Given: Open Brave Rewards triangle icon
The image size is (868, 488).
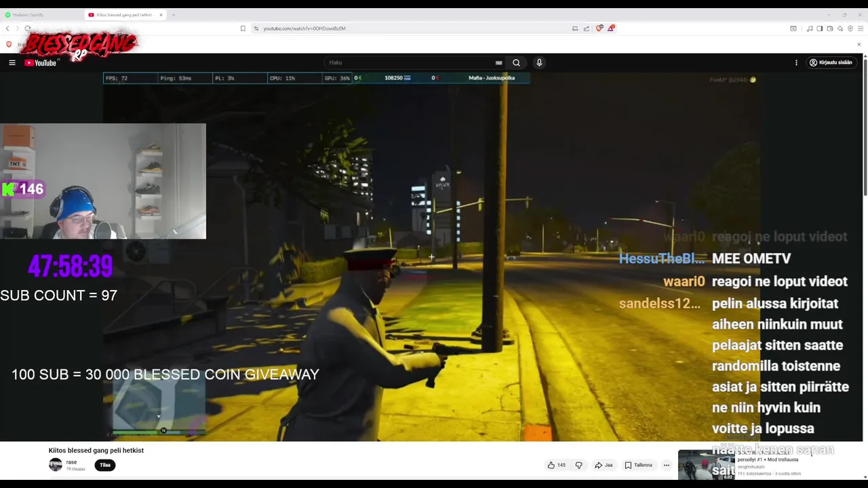Looking at the screenshot, I should 610,28.
